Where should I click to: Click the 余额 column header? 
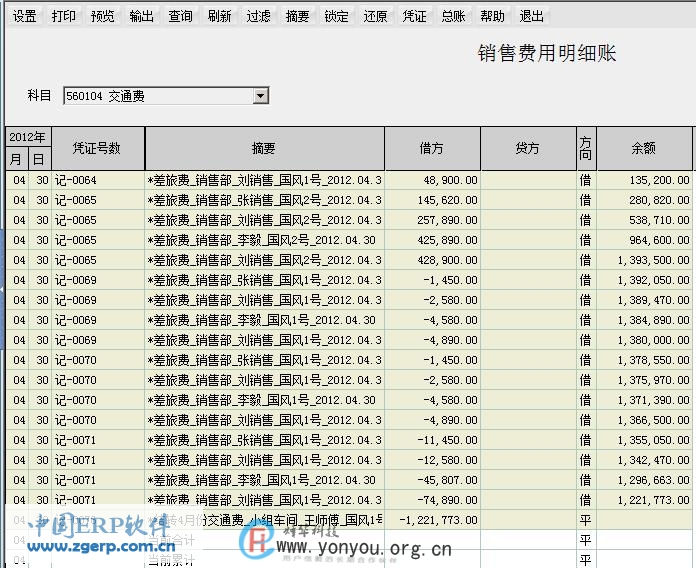[644, 148]
